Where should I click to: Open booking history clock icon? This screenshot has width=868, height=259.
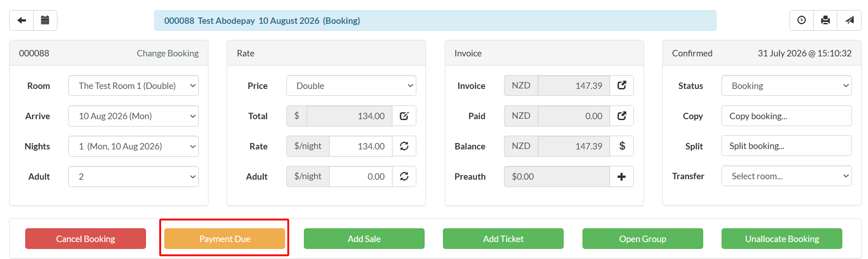tap(801, 20)
